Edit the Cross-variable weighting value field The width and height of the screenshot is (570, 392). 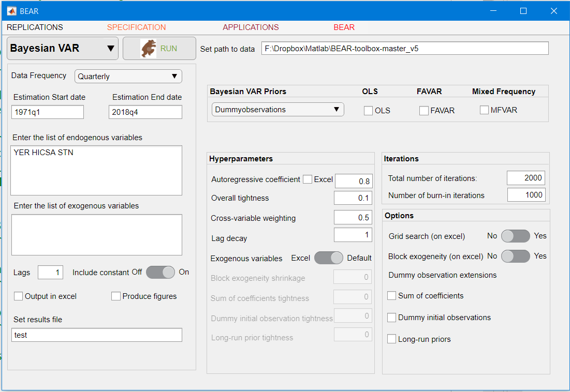click(353, 217)
